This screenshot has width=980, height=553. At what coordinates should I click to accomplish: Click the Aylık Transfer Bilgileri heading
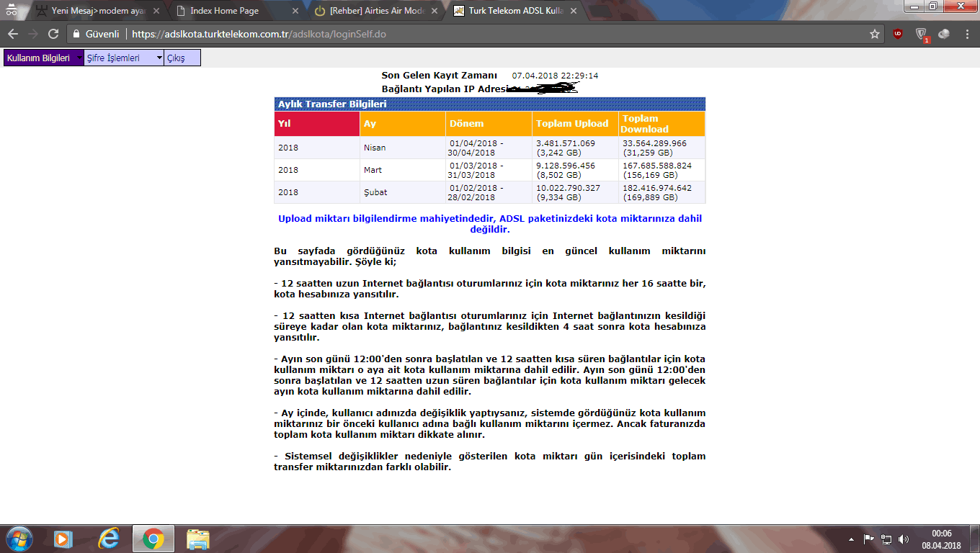pyautogui.click(x=333, y=104)
